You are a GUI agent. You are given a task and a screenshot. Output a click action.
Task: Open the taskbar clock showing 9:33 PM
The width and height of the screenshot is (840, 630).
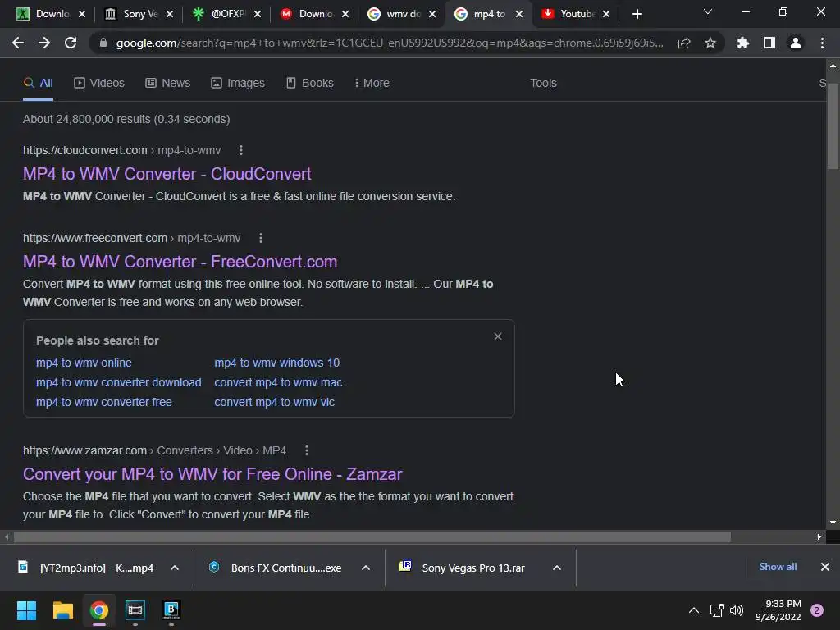pos(778,610)
